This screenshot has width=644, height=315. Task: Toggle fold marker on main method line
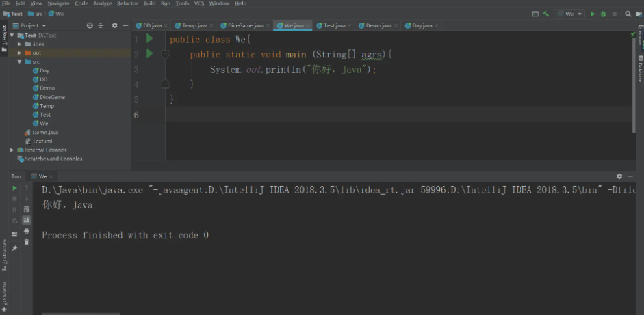[x=165, y=54]
